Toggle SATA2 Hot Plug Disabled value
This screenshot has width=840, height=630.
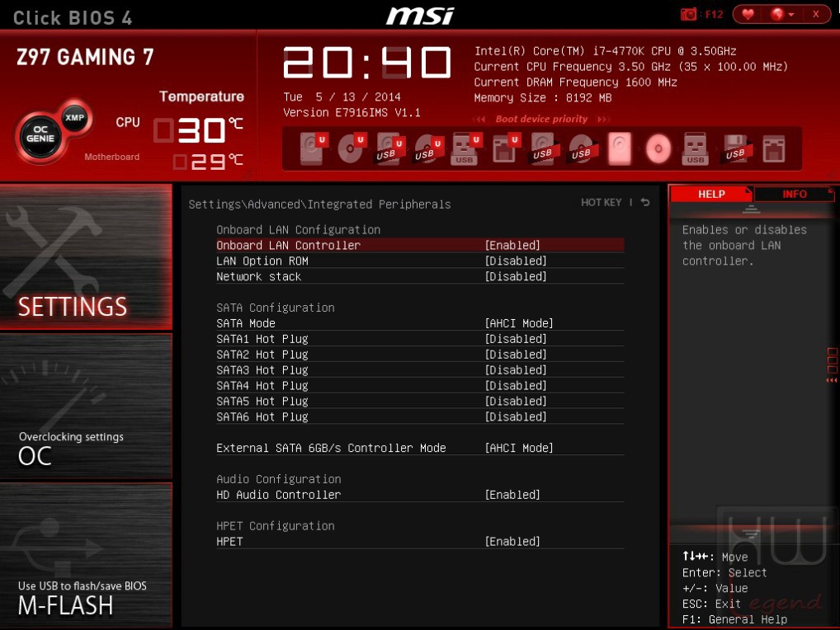pos(516,355)
